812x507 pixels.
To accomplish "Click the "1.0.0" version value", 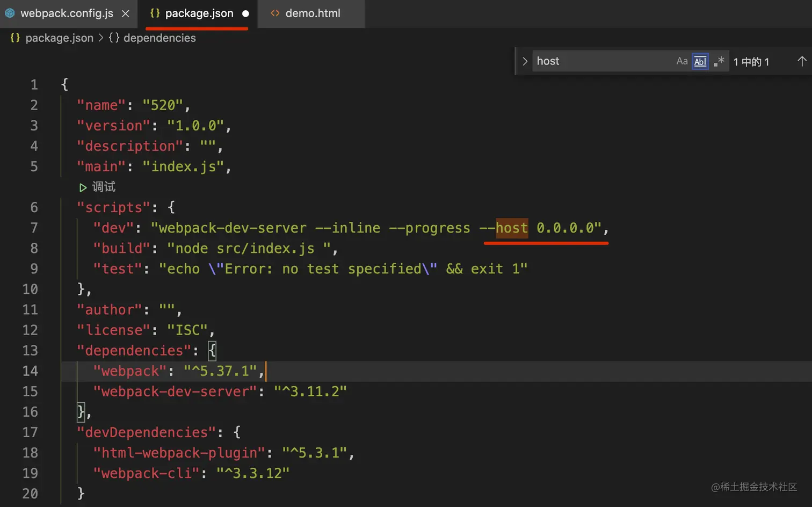I will [195, 126].
